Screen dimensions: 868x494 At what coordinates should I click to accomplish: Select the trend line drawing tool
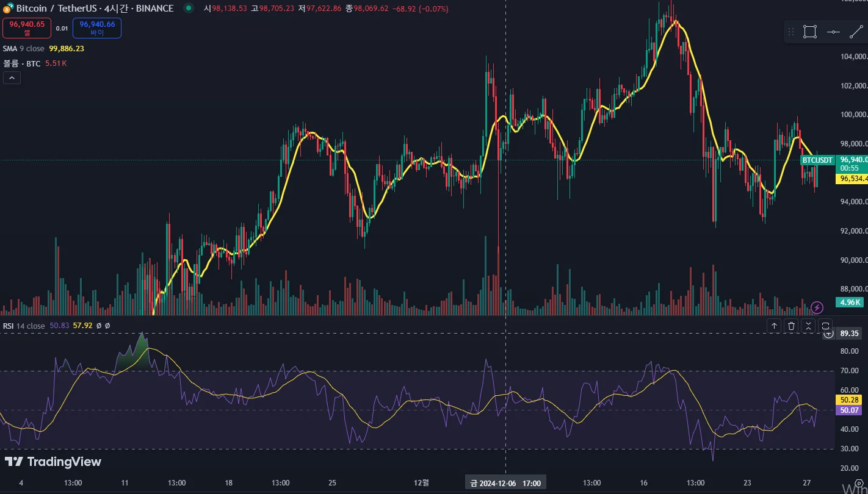tap(856, 32)
